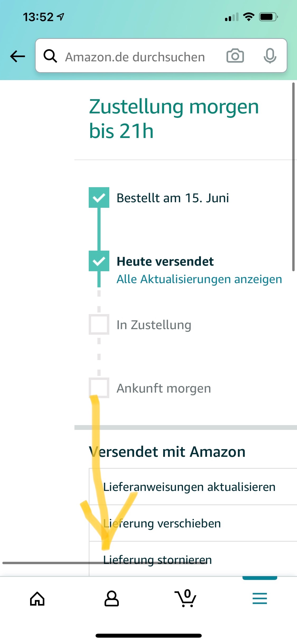The image size is (297, 644).
Task: Tap the 'Zustellung morgen bis 21h' heading
Action: click(174, 119)
